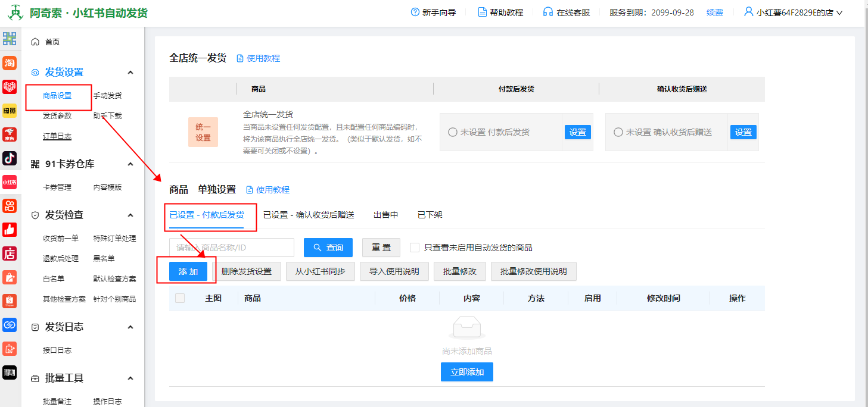Click the 从小红书同步 button
868x407 pixels.
(x=321, y=271)
